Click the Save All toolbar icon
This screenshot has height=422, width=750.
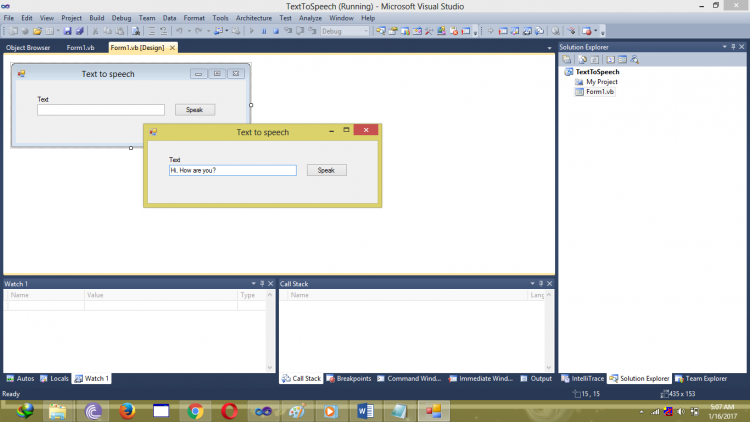click(79, 31)
